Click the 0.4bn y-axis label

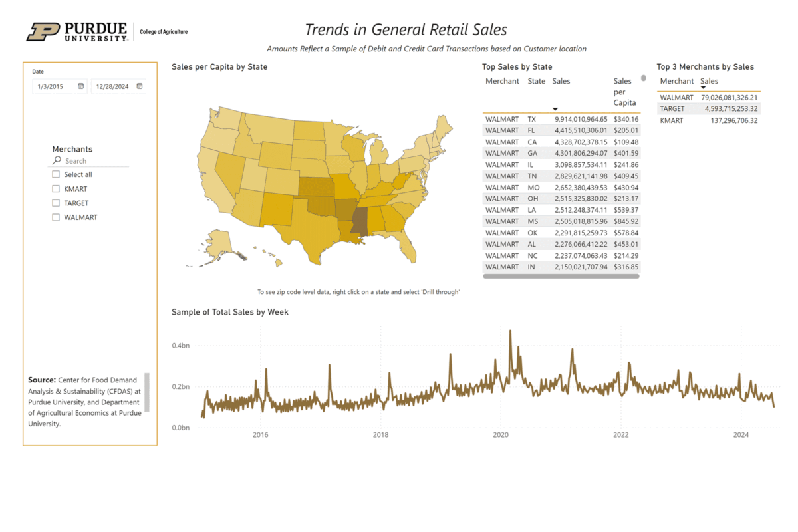coord(181,346)
